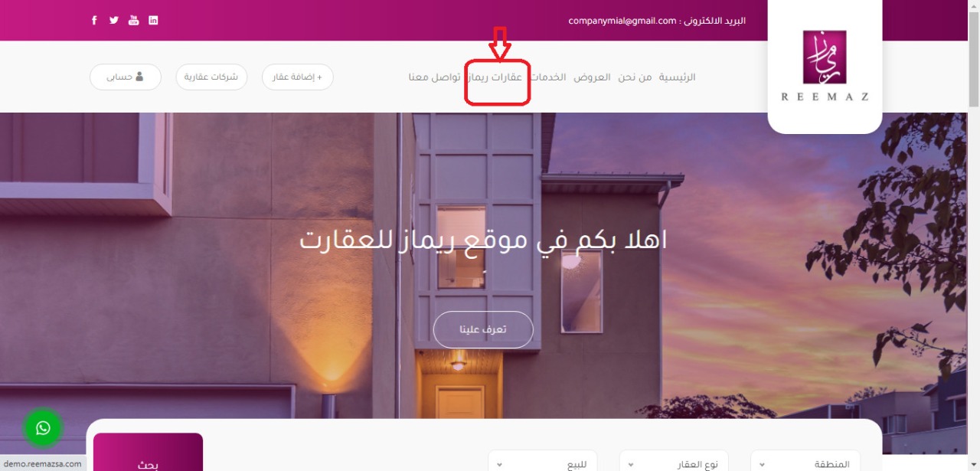
Task: Click the شركات عقارية button
Action: click(211, 77)
